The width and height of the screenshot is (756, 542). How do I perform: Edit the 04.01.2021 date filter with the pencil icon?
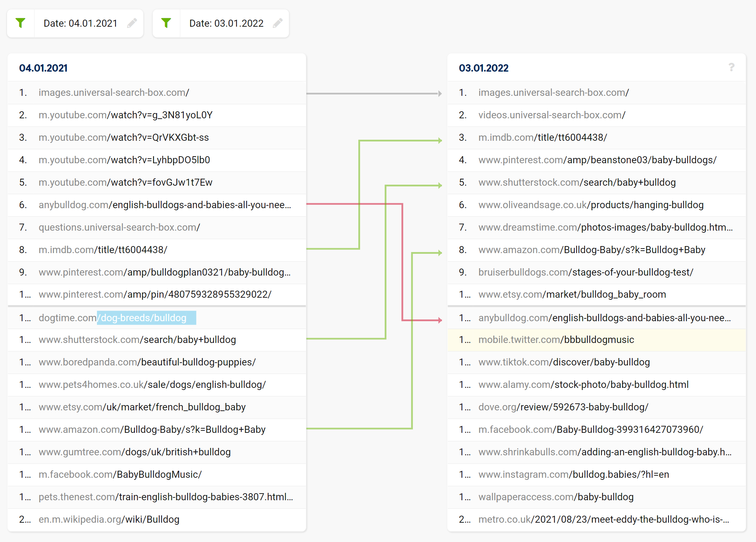point(132,23)
